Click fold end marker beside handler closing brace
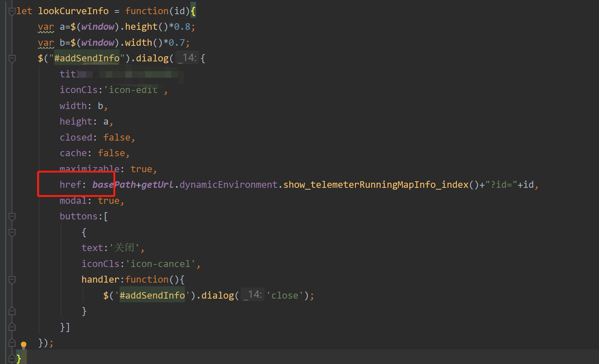This screenshot has height=364, width=599. (x=12, y=311)
